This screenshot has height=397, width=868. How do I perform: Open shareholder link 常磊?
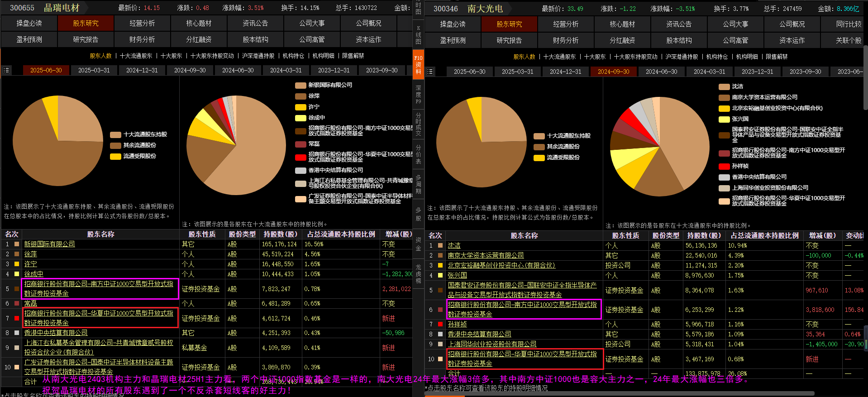coord(31,303)
